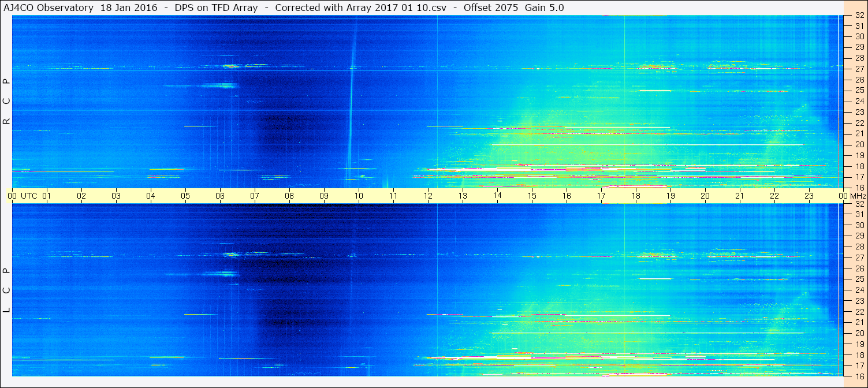Click the 16 MHz tick in RCP scale
Viewport: 868px width, 388px height.
coord(859,187)
